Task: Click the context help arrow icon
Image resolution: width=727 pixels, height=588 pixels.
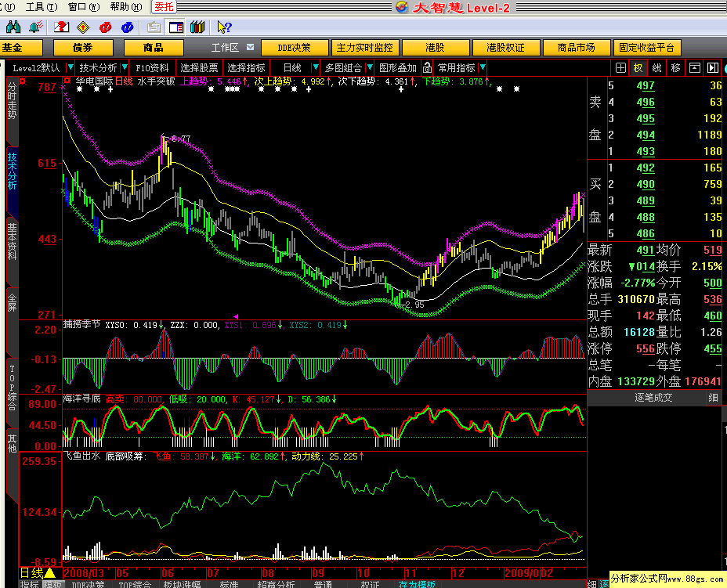Action: coord(224,27)
